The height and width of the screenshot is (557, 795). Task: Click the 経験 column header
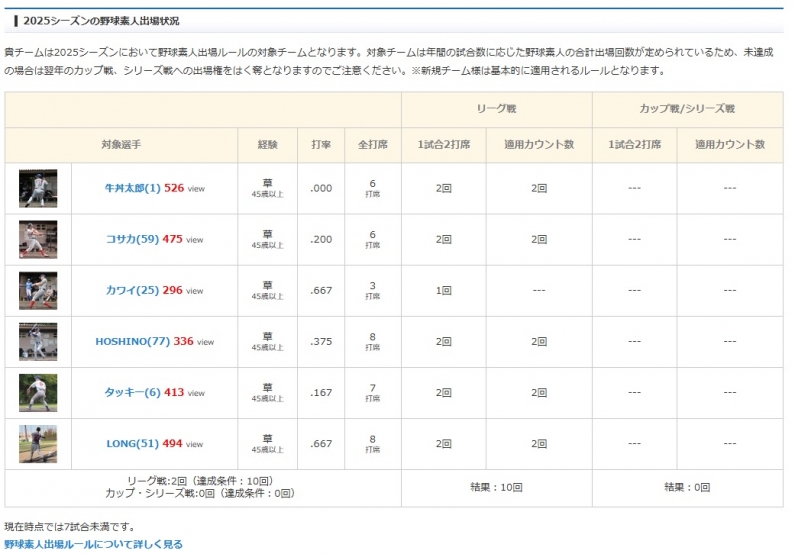pos(267,145)
